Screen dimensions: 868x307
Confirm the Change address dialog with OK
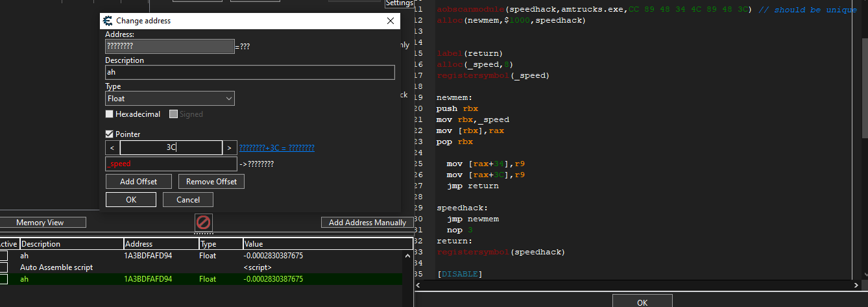pos(130,200)
